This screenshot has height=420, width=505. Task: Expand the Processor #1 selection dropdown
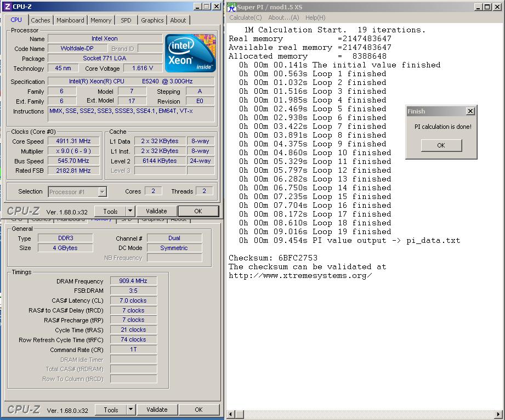102,192
